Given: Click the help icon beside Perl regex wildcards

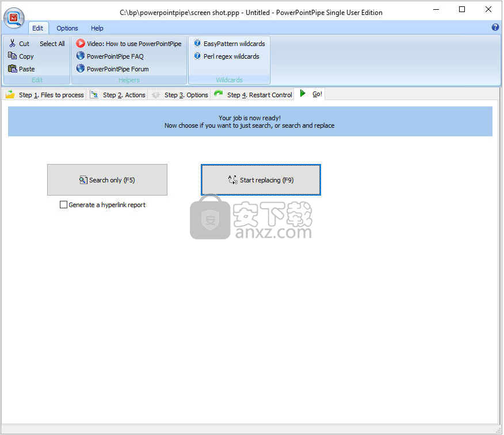Looking at the screenshot, I should pyautogui.click(x=197, y=56).
